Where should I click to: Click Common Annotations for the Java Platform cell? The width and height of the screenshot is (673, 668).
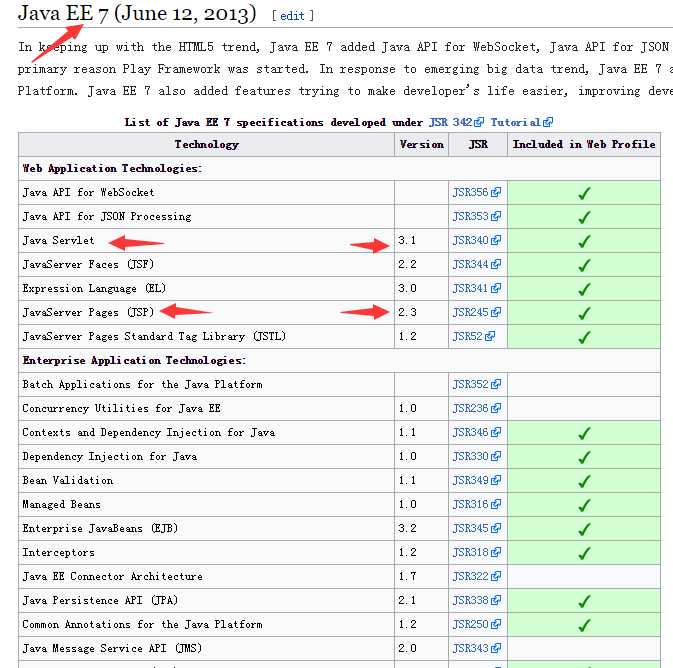[x=206, y=625]
